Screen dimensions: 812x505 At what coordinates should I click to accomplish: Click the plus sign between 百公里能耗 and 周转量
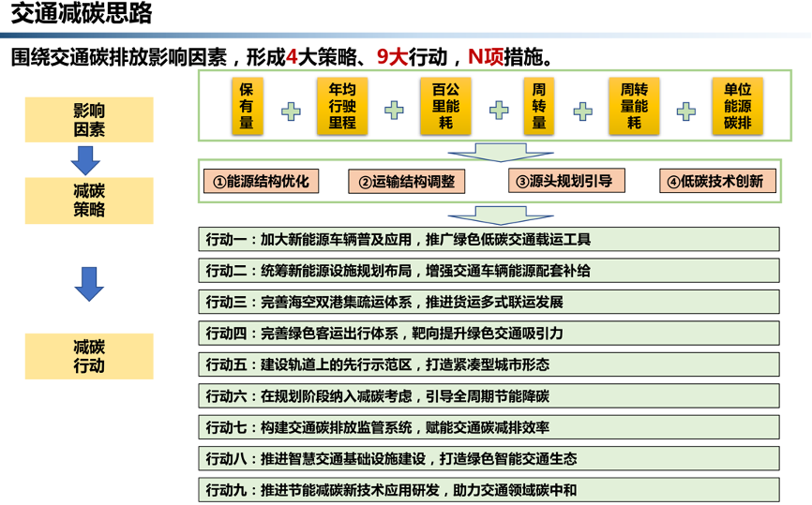[x=499, y=111]
